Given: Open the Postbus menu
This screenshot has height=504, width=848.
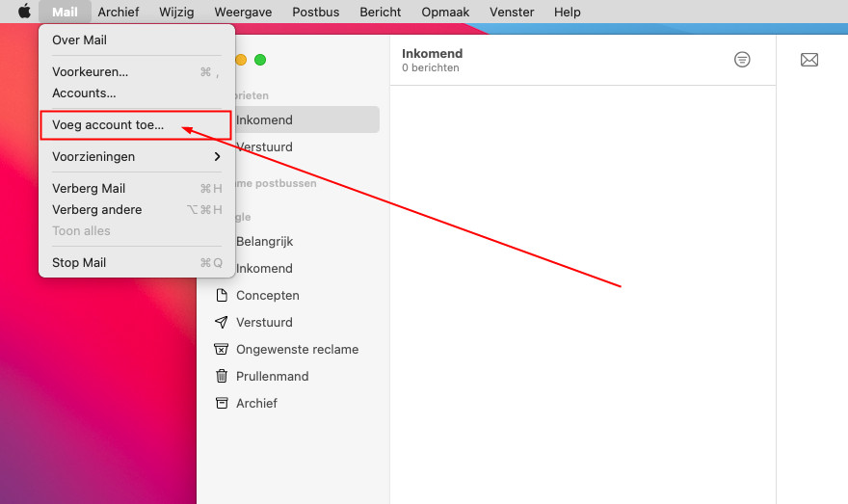Looking at the screenshot, I should pyautogui.click(x=316, y=12).
